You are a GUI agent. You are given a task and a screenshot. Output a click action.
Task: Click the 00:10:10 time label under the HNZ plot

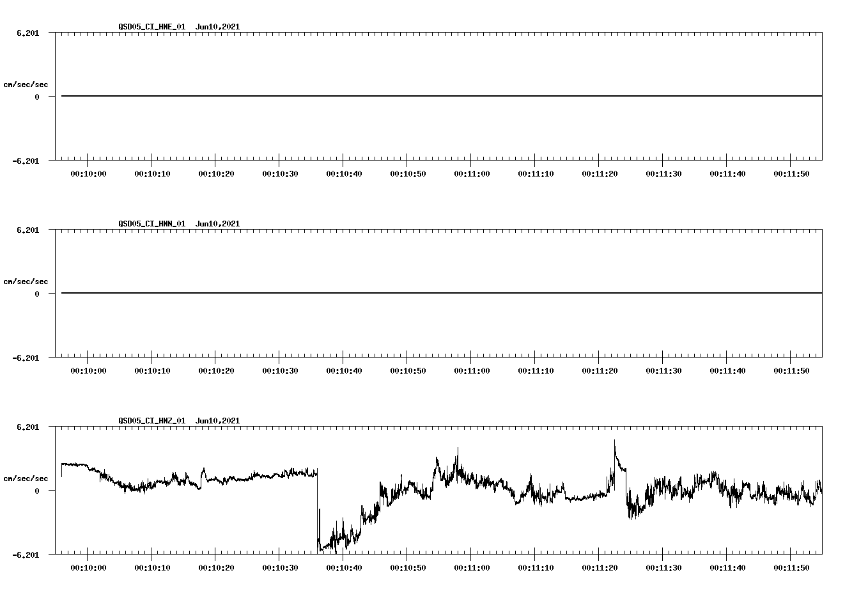pos(152,567)
